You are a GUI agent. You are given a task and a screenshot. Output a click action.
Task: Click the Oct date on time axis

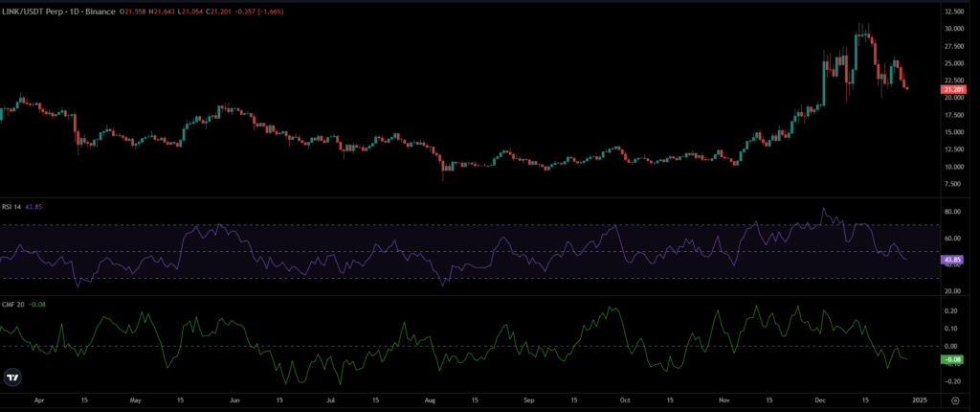pyautogui.click(x=626, y=400)
